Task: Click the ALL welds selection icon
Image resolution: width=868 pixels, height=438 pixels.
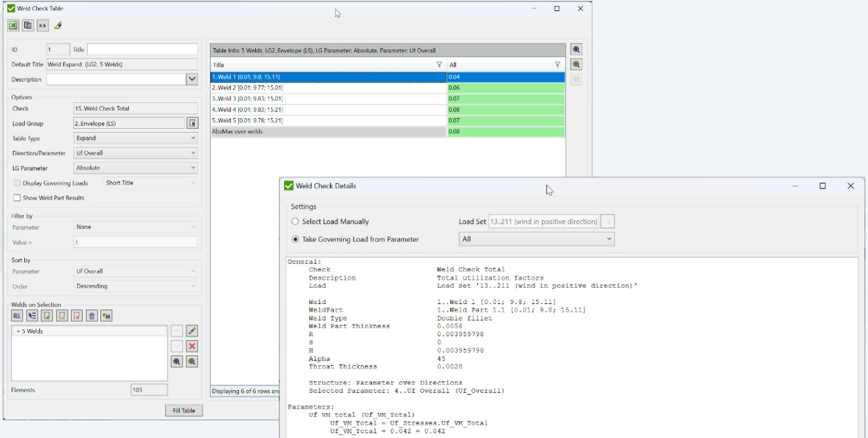Action: tap(18, 316)
